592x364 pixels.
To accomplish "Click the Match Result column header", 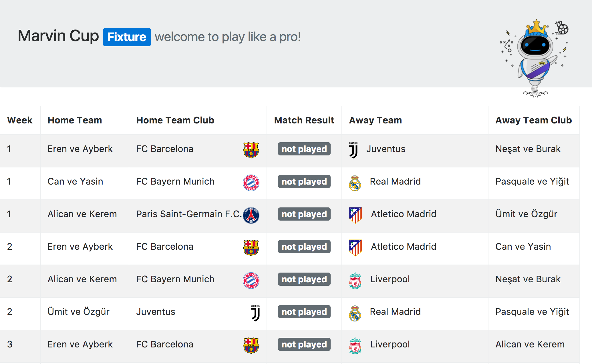I will (x=304, y=120).
